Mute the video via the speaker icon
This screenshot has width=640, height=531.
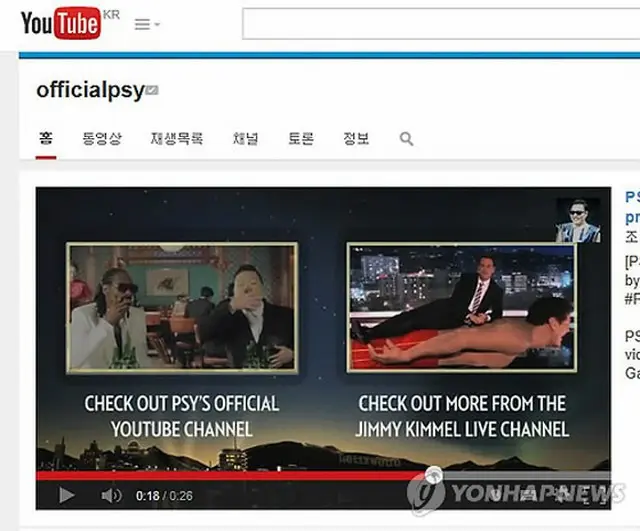click(x=111, y=495)
